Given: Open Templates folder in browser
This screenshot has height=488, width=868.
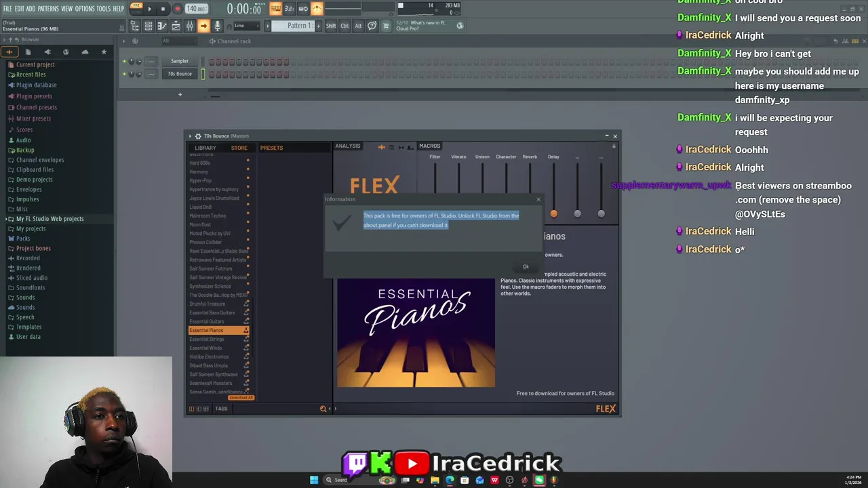Looking at the screenshot, I should (28, 327).
